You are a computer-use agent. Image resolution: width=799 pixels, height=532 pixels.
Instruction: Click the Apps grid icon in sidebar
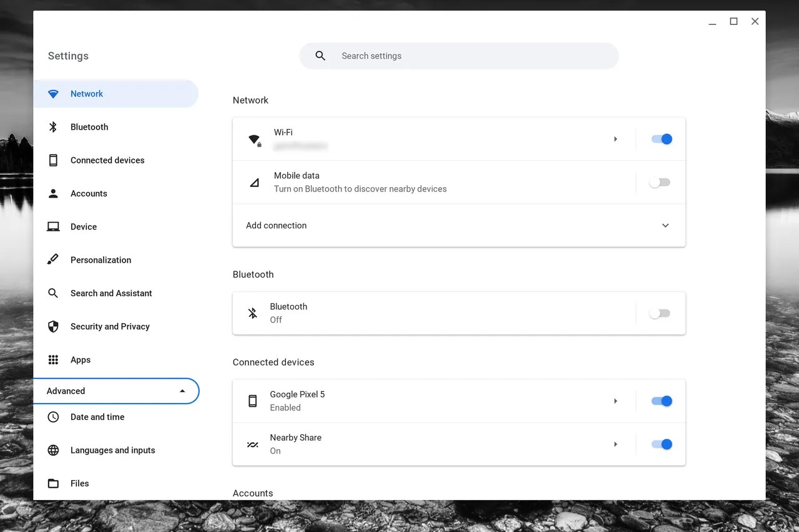point(53,360)
